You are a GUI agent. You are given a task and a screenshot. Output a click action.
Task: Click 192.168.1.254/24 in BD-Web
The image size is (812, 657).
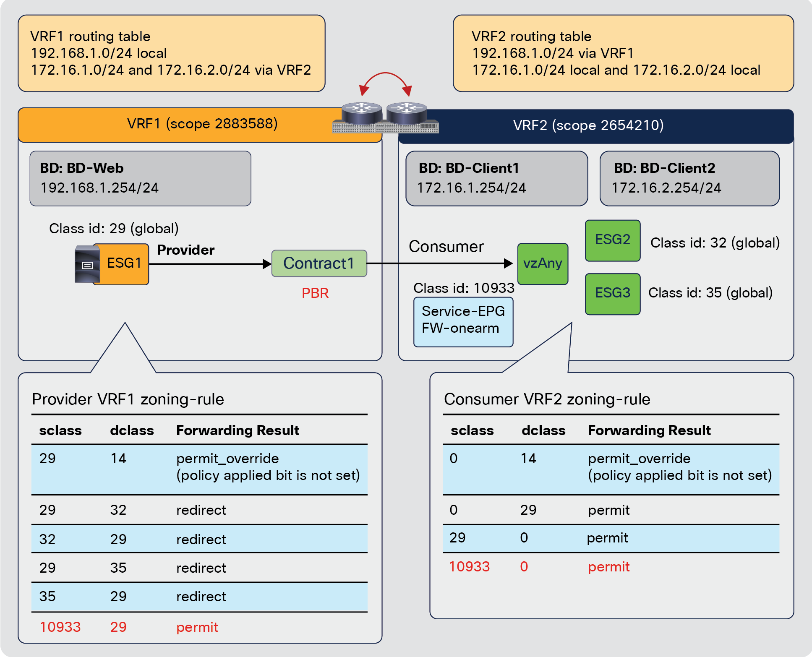coord(99,188)
